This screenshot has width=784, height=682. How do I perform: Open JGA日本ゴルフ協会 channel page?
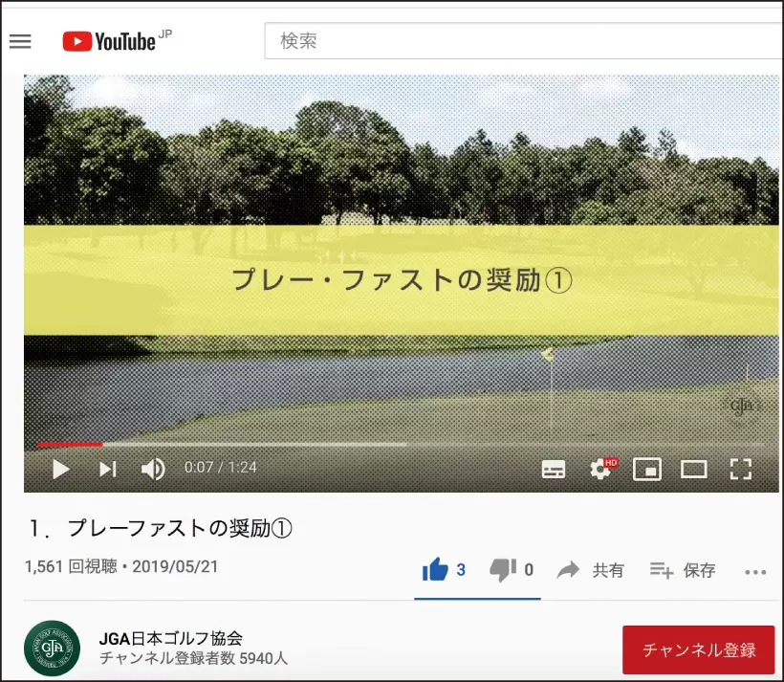tap(171, 638)
